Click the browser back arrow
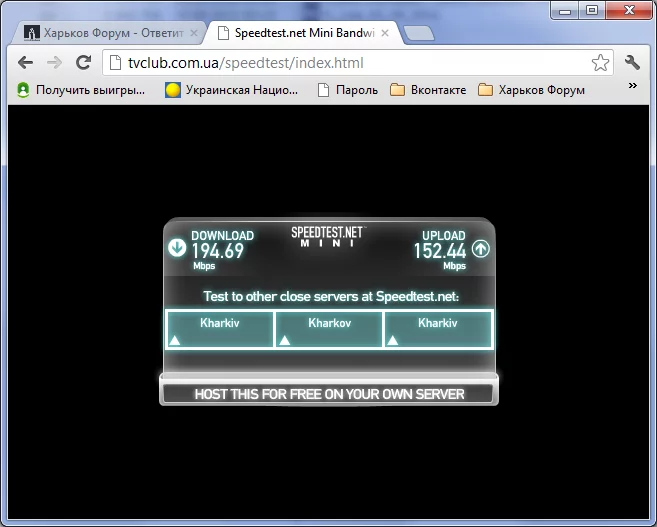 point(26,63)
